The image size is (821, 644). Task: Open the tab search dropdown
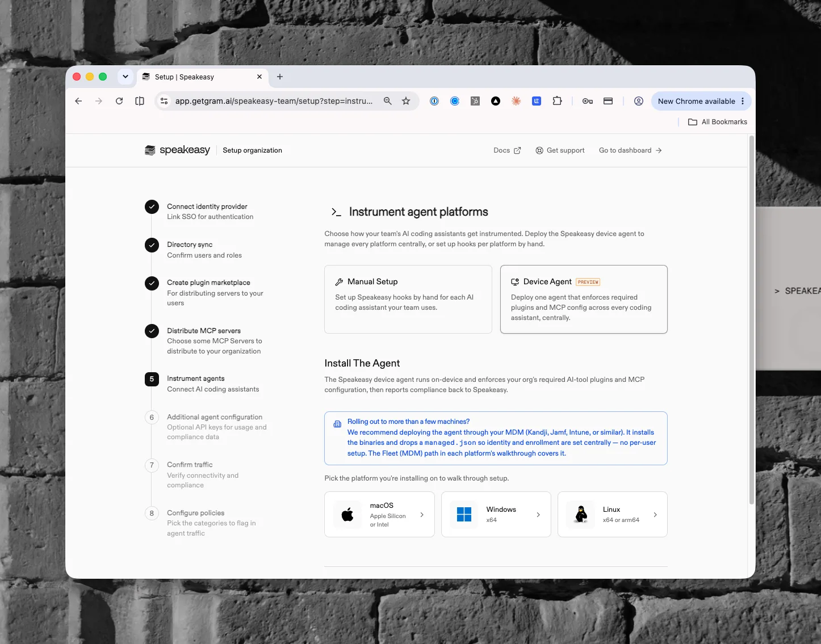125,77
